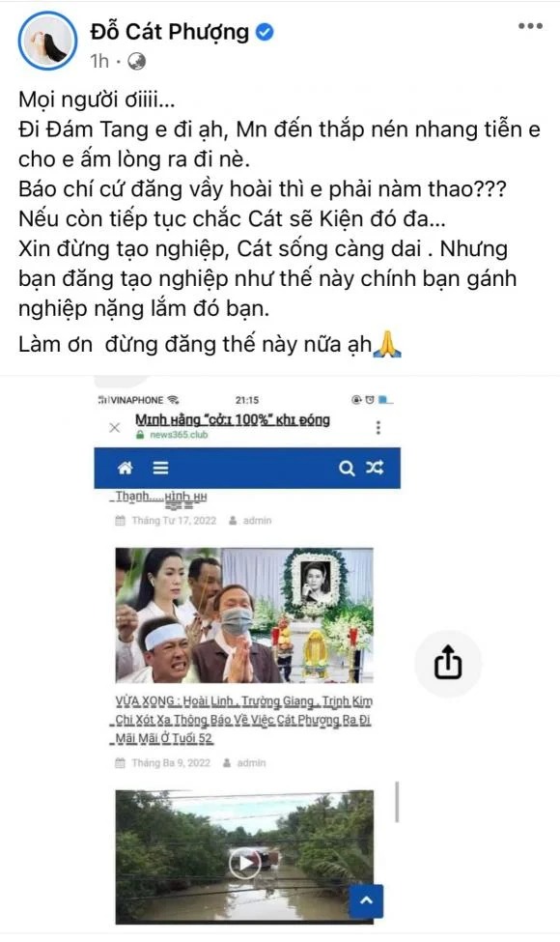
Task: Open Đỗ Cát Phượng profile name link
Action: [170, 32]
